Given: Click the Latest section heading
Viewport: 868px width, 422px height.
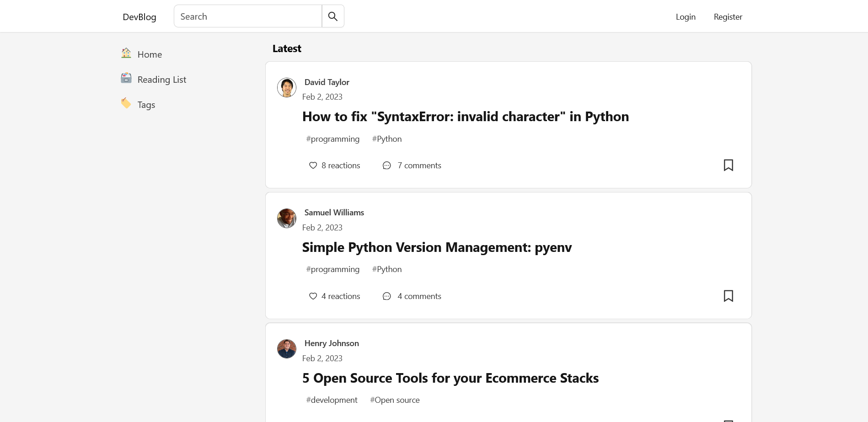Looking at the screenshot, I should [287, 48].
